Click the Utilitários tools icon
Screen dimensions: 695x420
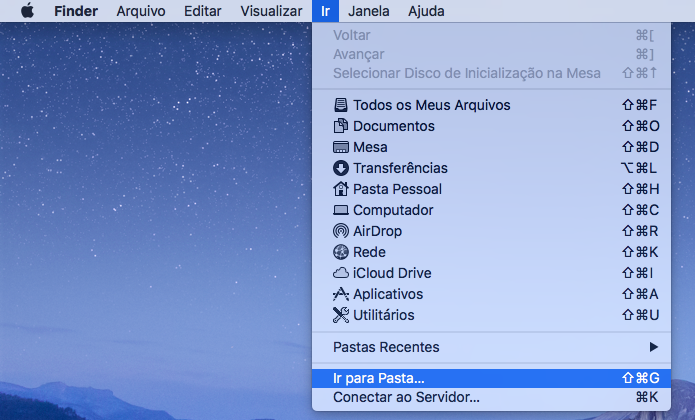(340, 315)
